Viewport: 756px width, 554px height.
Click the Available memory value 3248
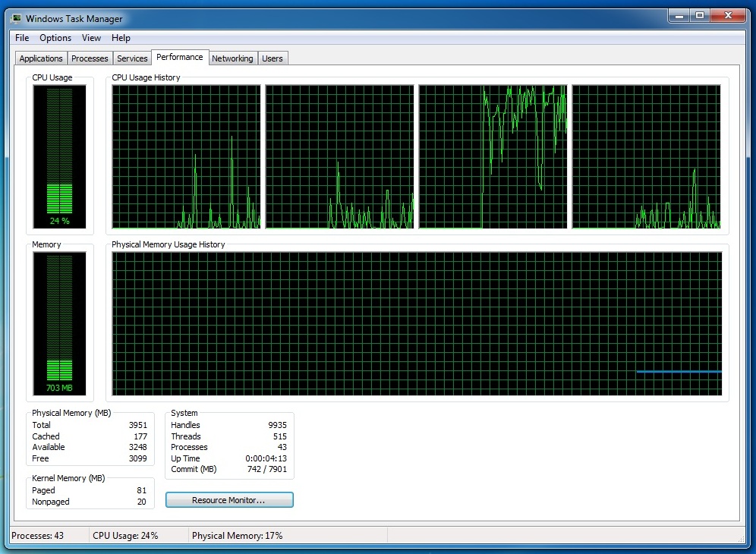tap(138, 447)
